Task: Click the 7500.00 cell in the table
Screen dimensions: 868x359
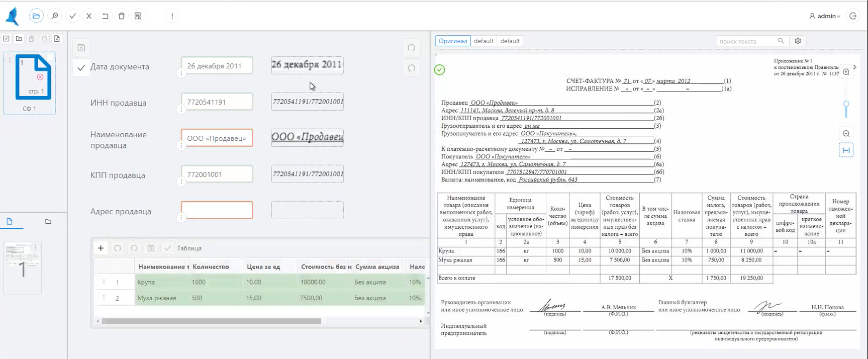Action: [325, 298]
